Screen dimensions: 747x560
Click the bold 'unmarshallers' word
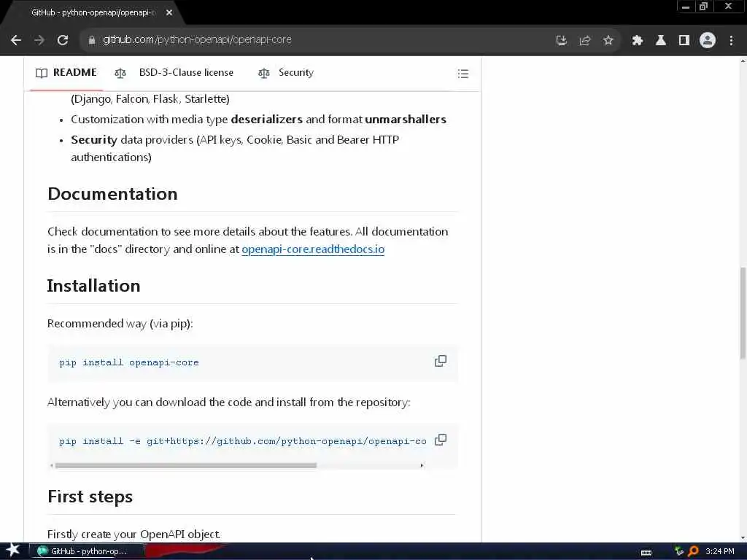tap(406, 120)
